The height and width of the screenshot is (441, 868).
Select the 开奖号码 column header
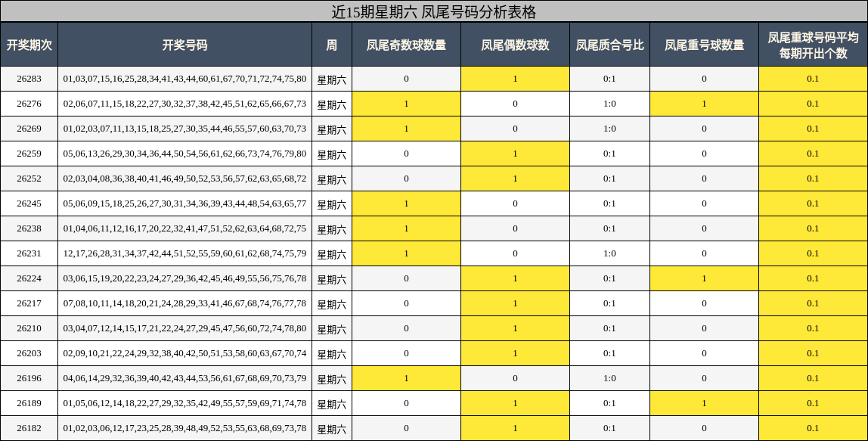pos(185,45)
